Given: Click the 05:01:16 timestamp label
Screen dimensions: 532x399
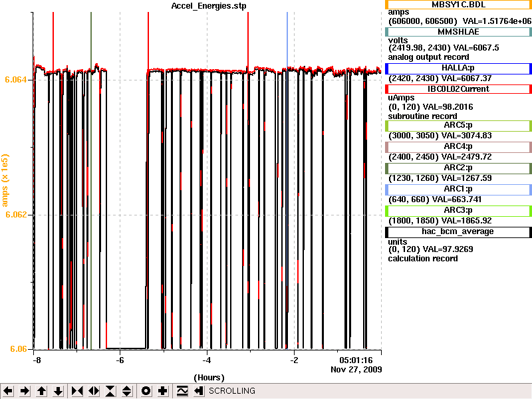Looking at the screenshot, I should [x=356, y=360].
